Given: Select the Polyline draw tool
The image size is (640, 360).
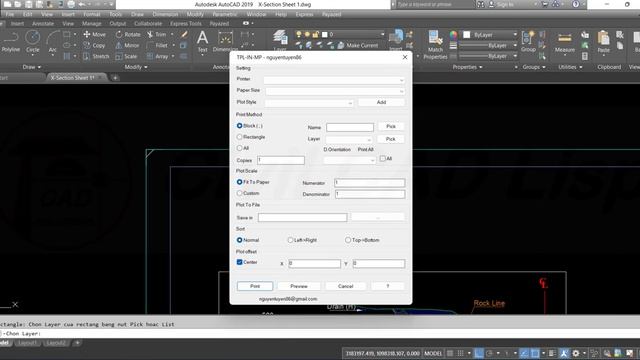Looking at the screenshot, I should pyautogui.click(x=11, y=41).
